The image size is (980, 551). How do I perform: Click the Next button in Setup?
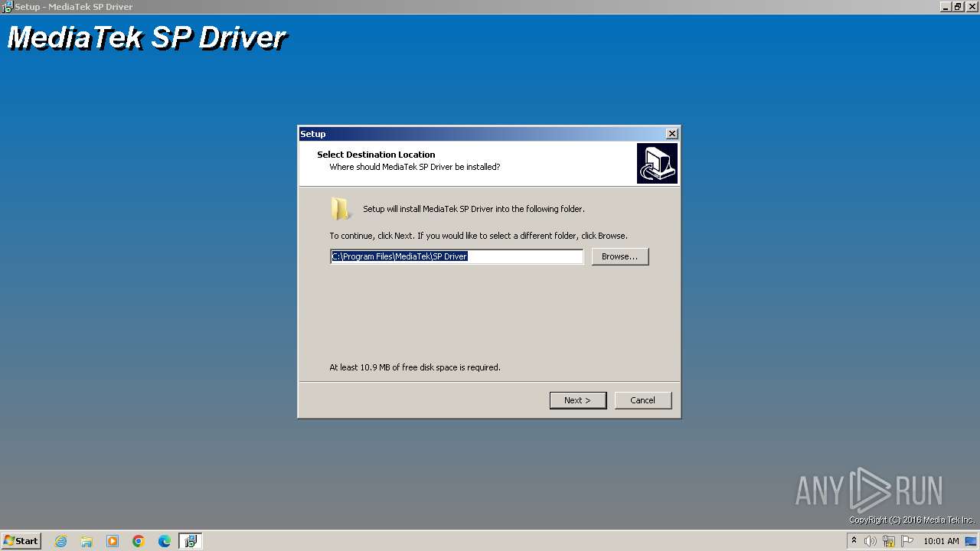(x=578, y=400)
